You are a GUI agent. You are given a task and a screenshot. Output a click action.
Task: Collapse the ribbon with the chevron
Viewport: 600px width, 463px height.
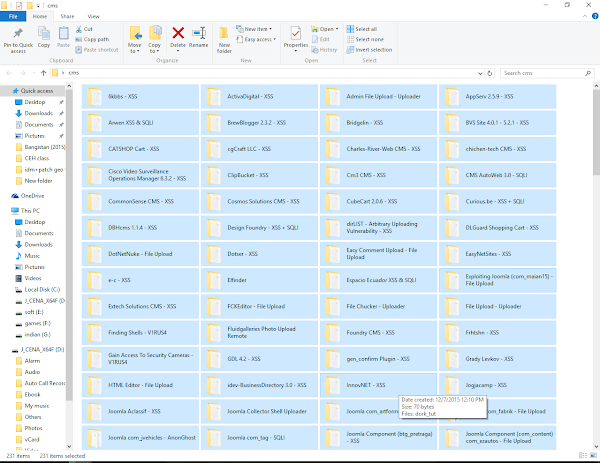[x=585, y=16]
